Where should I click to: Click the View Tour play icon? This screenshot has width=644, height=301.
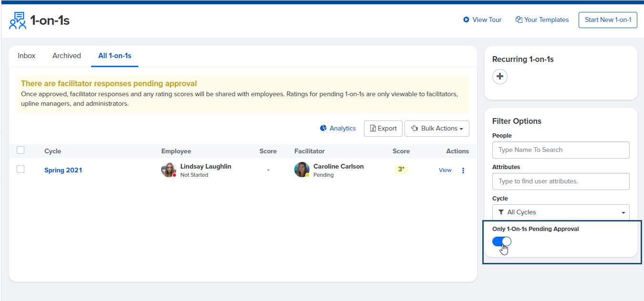pyautogui.click(x=466, y=20)
